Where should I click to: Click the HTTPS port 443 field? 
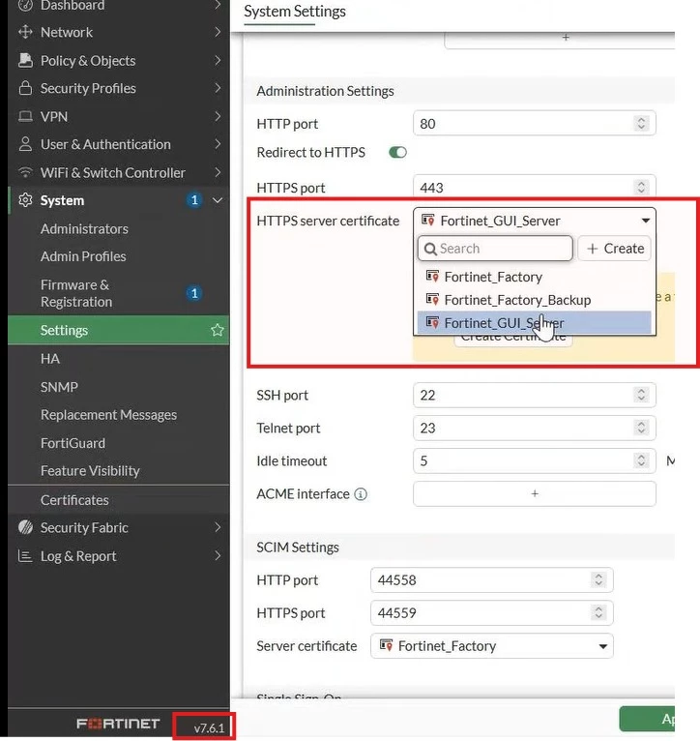[535, 187]
